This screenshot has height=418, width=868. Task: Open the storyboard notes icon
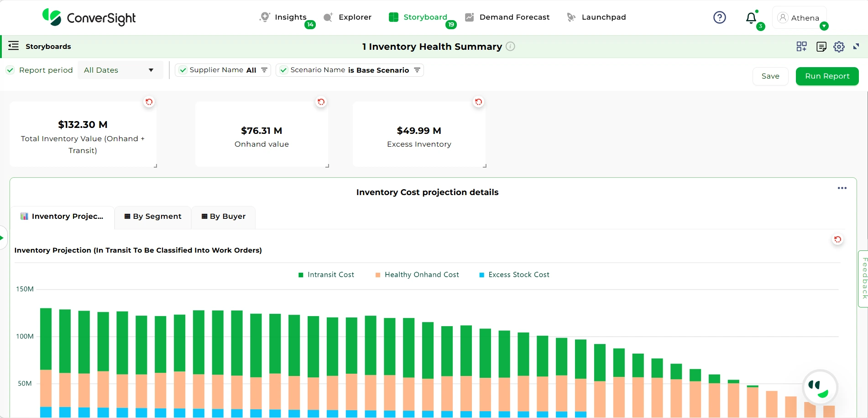click(821, 47)
